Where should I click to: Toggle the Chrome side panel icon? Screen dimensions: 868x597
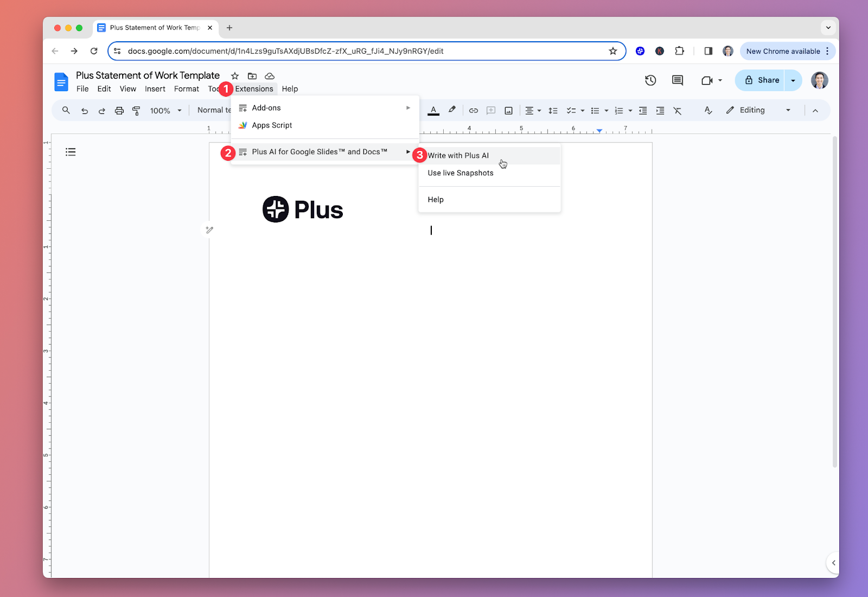(709, 51)
